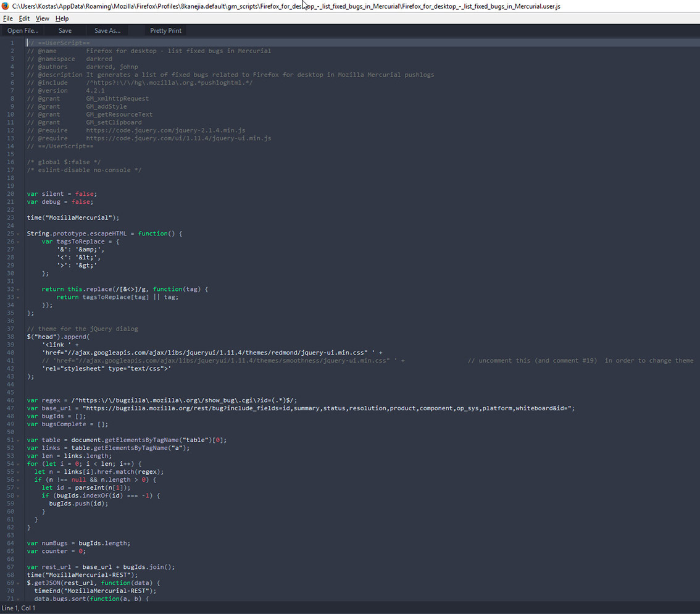The image size is (700, 614).
Task: Click the 'var counter = 0;' line
Action: coord(56,552)
